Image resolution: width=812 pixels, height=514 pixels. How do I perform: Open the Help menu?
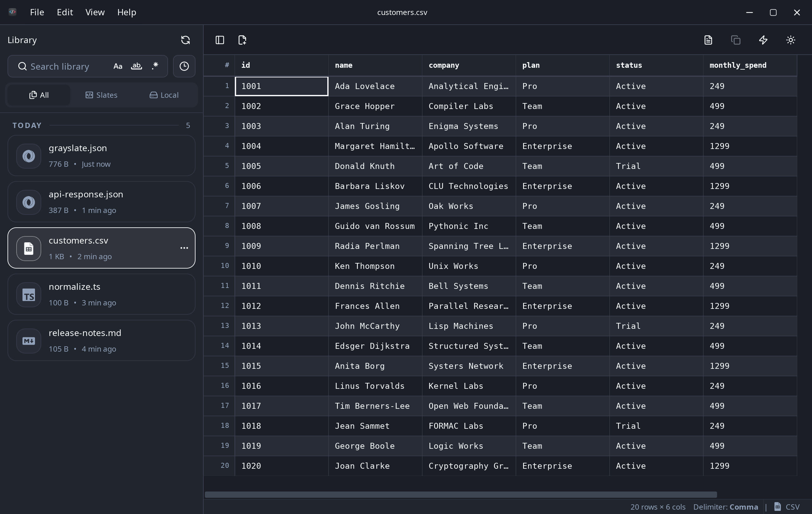[127, 12]
